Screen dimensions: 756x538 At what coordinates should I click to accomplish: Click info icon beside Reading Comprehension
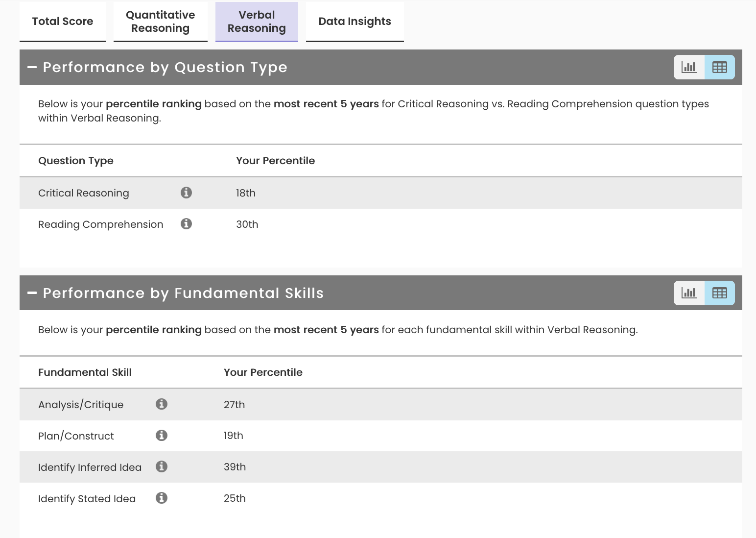tap(186, 224)
